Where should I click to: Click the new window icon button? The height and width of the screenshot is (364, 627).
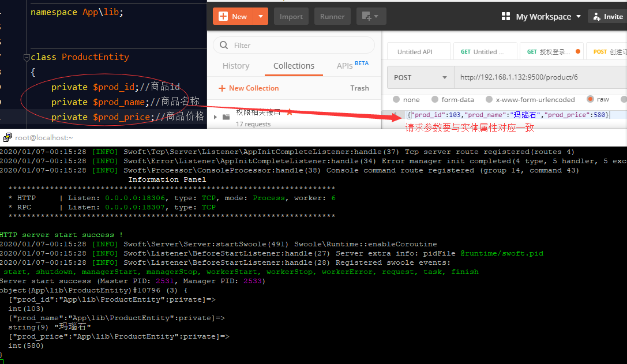pyautogui.click(x=370, y=16)
